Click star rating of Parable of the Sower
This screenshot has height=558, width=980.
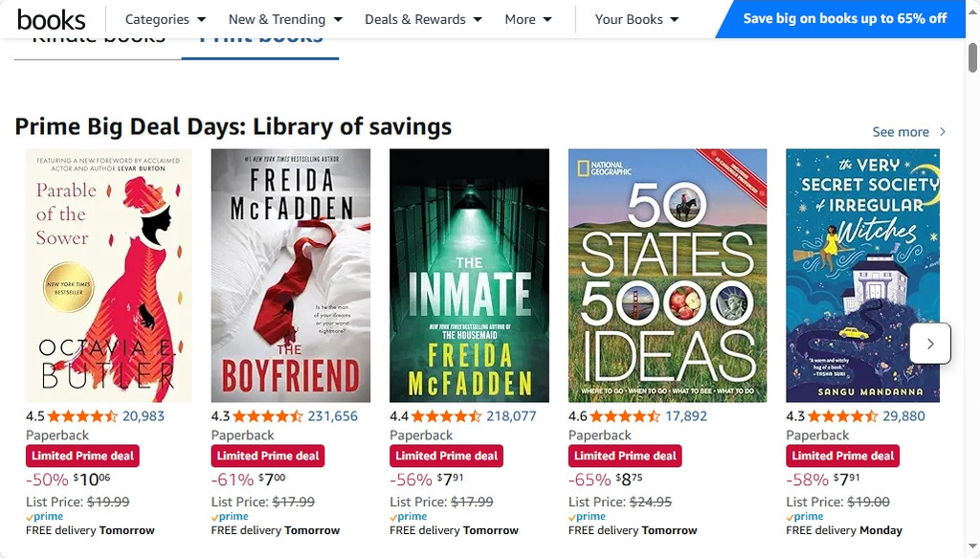click(x=82, y=416)
